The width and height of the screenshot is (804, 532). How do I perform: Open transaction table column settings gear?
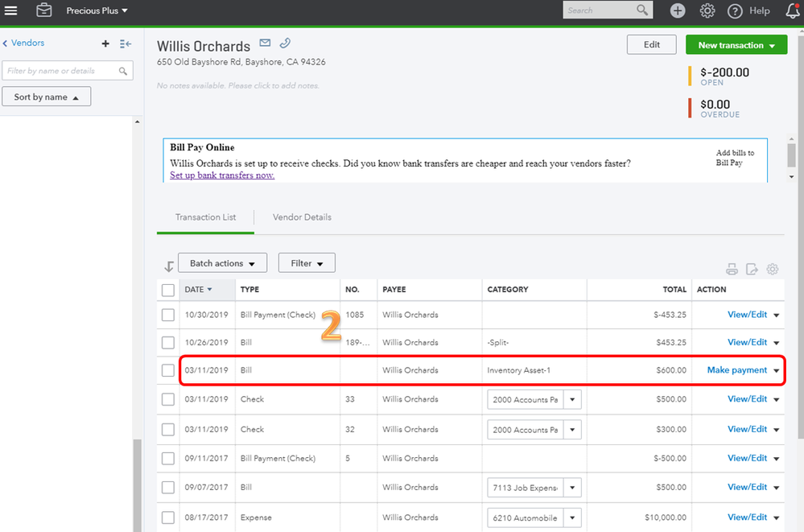[x=772, y=269]
